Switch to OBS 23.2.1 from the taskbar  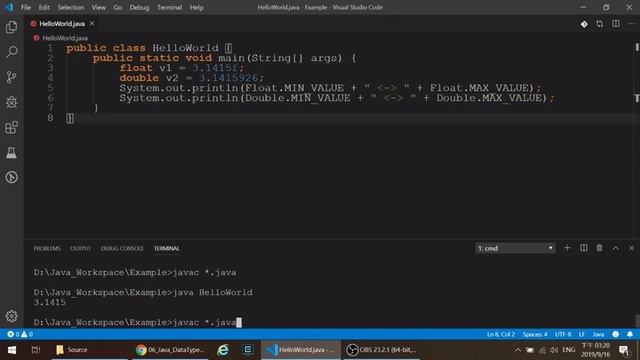pyautogui.click(x=382, y=350)
